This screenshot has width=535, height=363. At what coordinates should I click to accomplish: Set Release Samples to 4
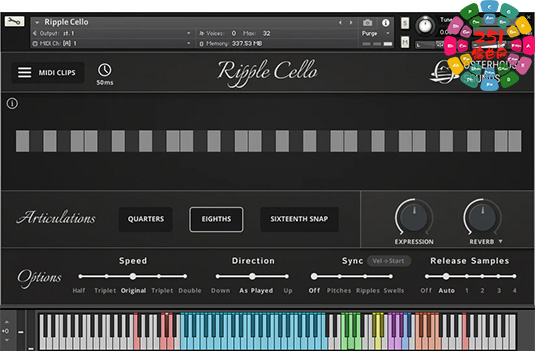tap(515, 291)
